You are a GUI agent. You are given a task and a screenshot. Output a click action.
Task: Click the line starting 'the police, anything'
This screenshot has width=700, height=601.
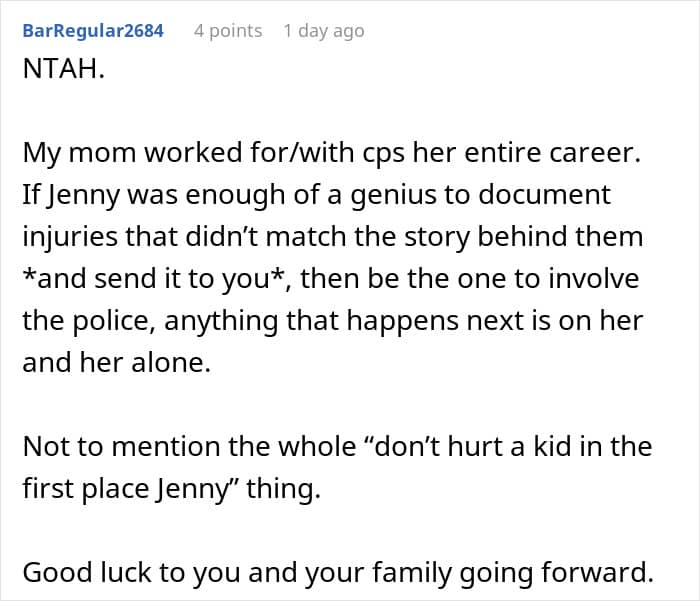click(x=333, y=321)
